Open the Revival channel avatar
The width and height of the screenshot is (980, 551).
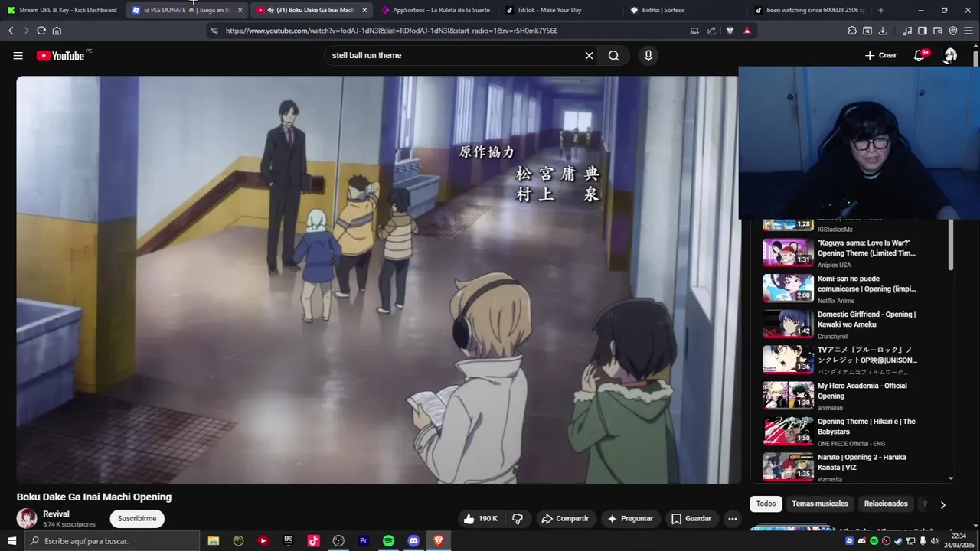pos(27,518)
